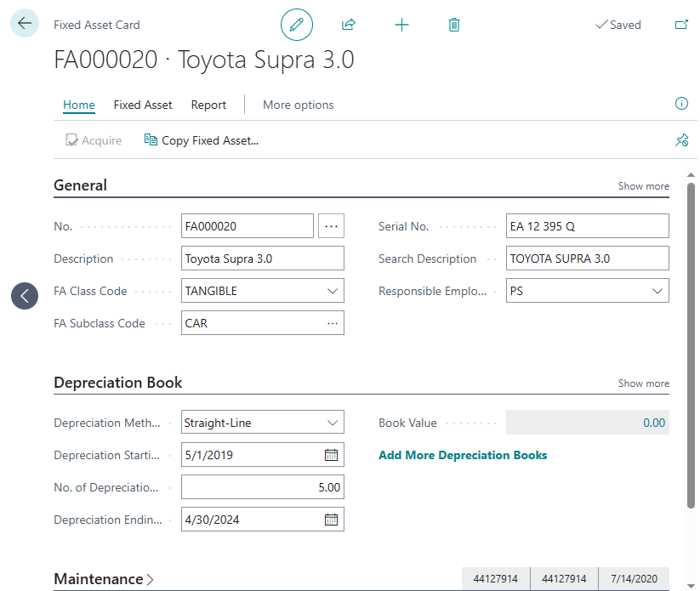
Task: Open the Report menu tab
Action: click(x=208, y=105)
